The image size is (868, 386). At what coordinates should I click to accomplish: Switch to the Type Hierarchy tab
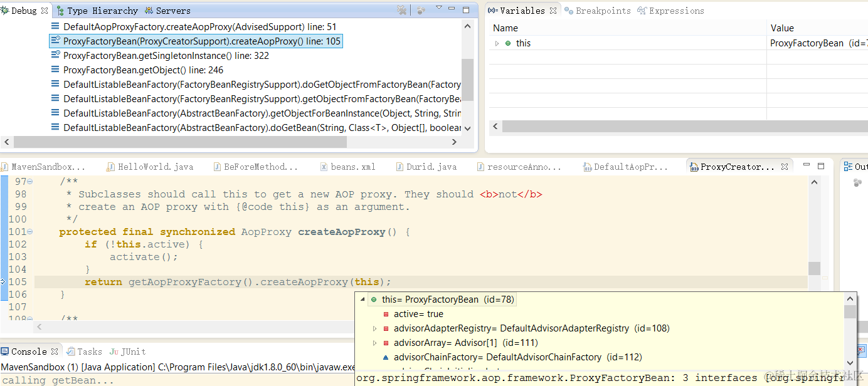pos(97,11)
